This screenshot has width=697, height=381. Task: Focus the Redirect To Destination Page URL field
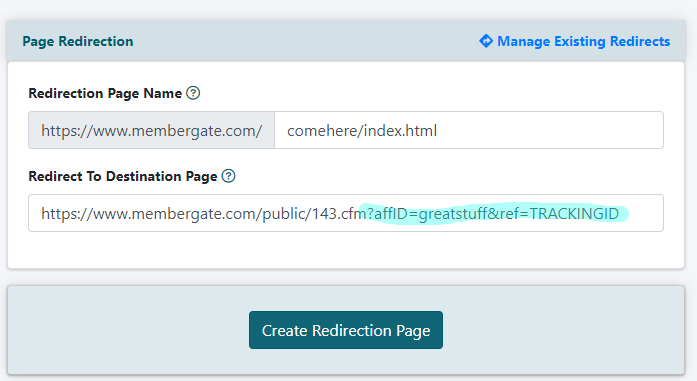[346, 213]
